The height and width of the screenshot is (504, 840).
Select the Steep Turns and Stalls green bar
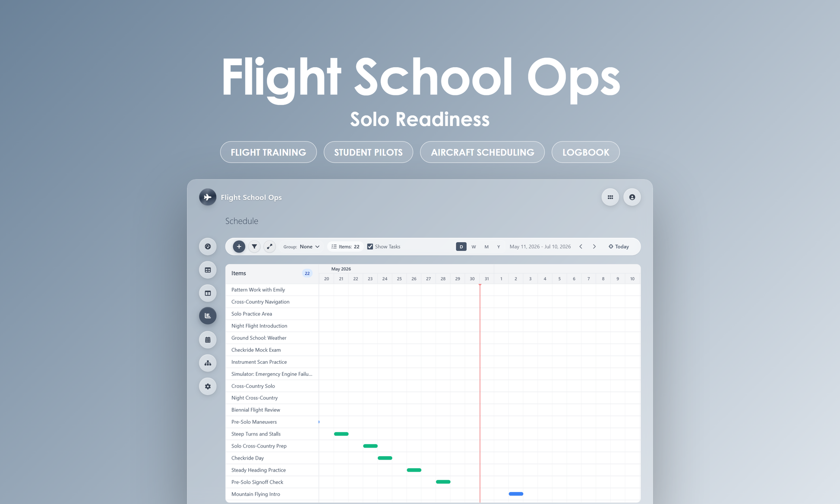[341, 434]
